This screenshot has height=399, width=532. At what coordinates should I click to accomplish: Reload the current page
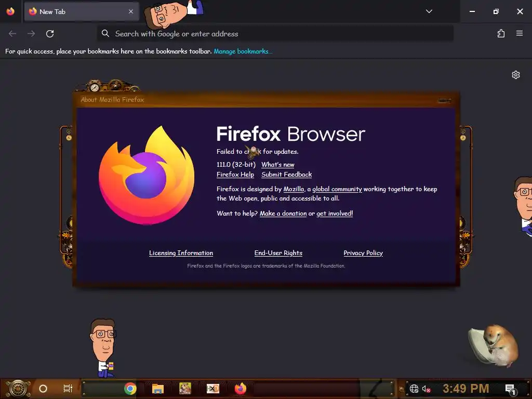(50, 34)
